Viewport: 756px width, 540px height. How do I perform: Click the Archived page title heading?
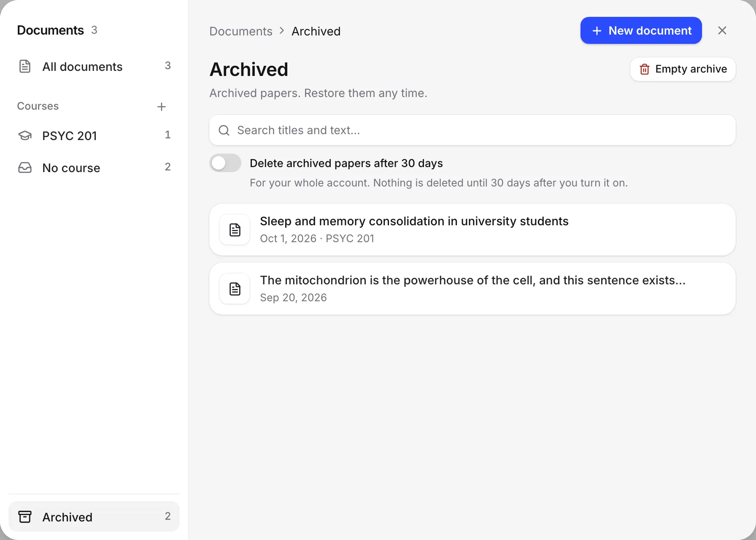[x=249, y=70]
